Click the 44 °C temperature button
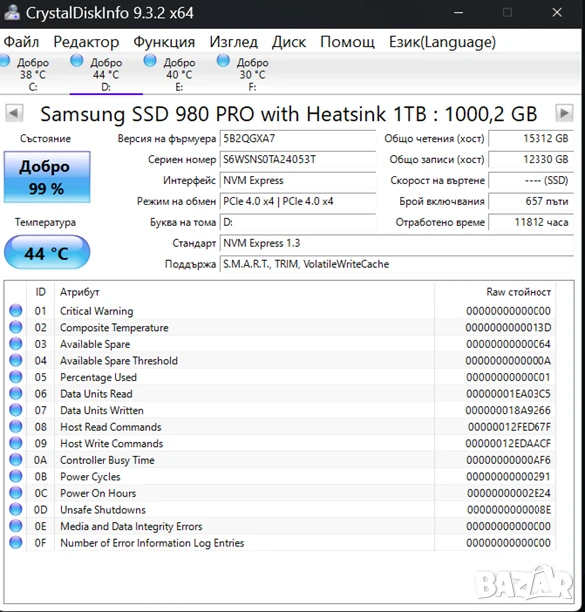The width and height of the screenshot is (585, 612). click(x=47, y=253)
